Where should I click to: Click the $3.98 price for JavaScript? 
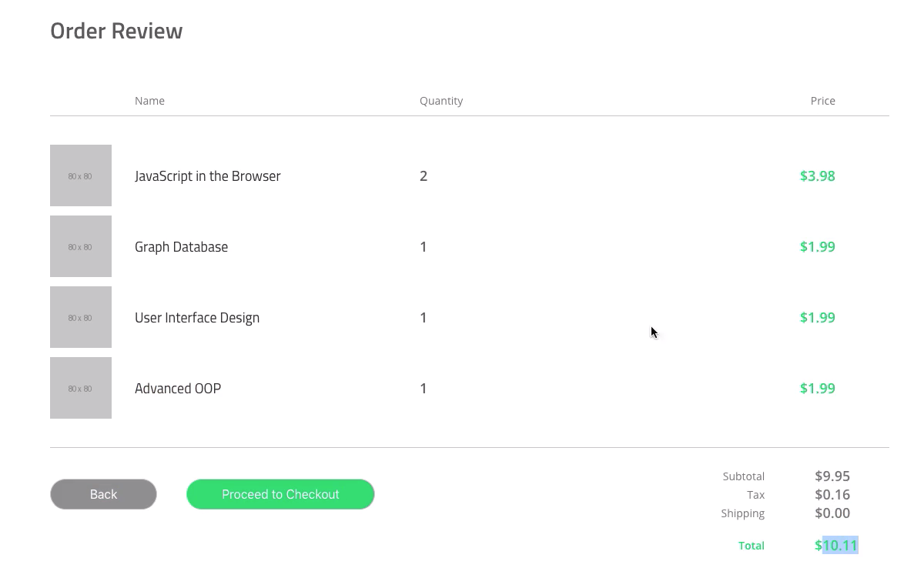[818, 176]
